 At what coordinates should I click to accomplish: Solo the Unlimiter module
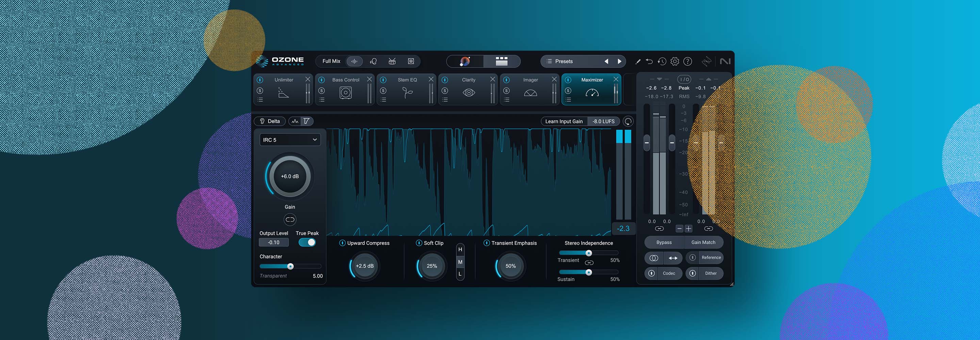260,90
